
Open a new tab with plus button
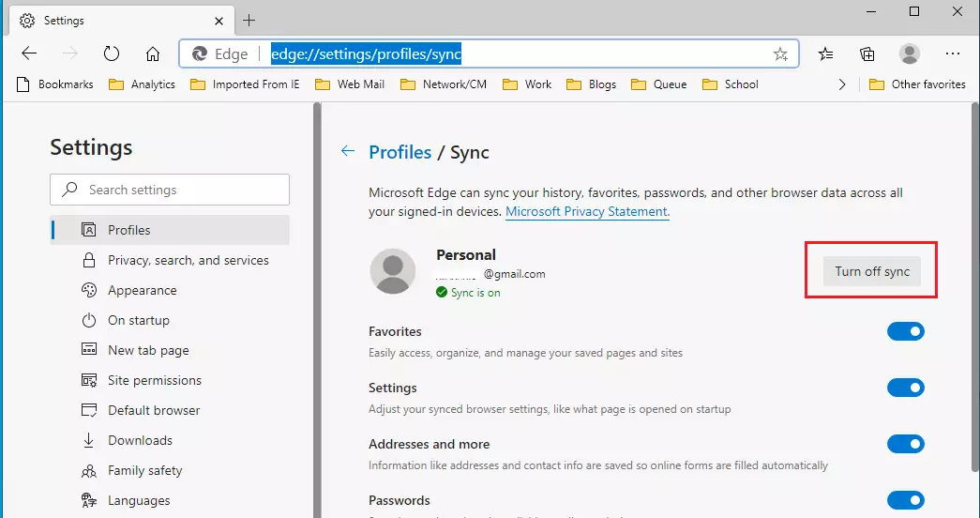pos(249,20)
